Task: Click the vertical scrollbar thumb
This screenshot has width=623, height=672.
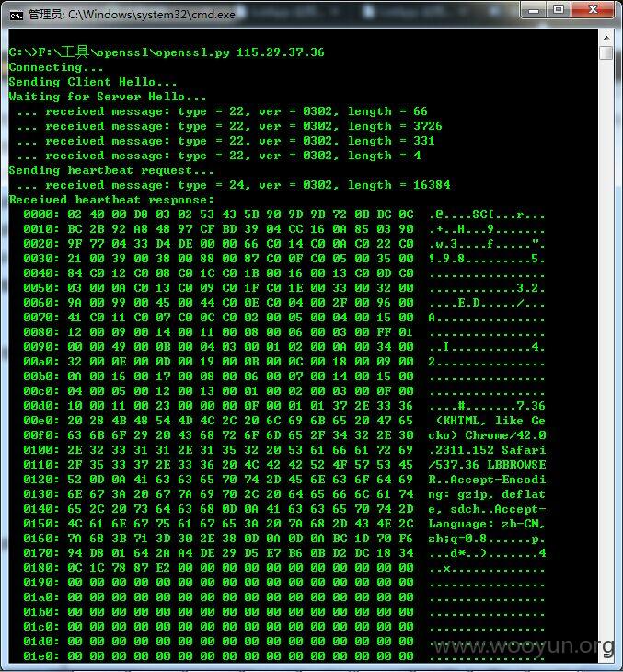Action: pos(606,53)
